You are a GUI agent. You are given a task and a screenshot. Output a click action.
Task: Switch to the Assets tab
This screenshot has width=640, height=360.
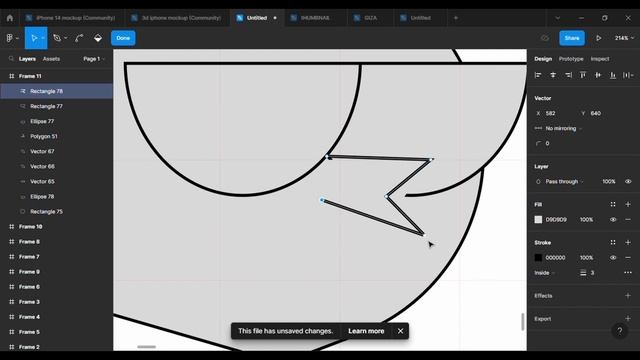point(51,59)
